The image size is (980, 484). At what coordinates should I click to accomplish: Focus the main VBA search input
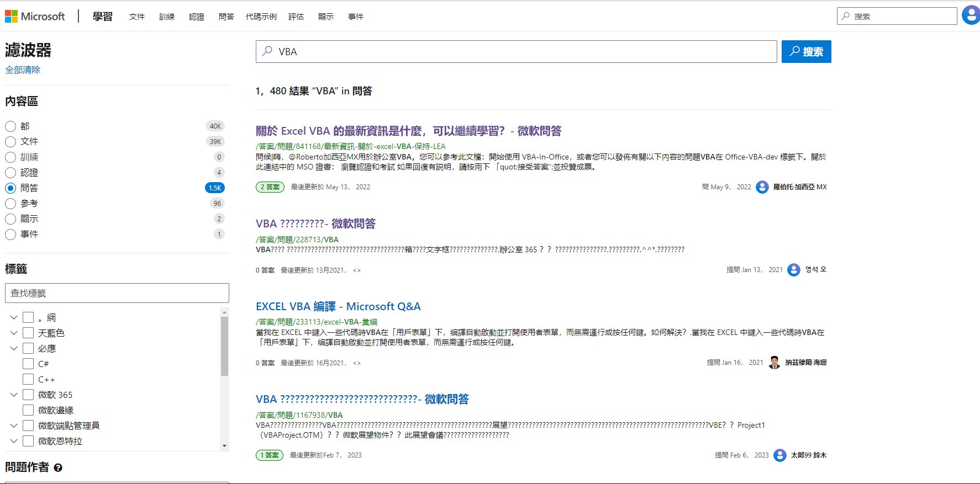[517, 51]
